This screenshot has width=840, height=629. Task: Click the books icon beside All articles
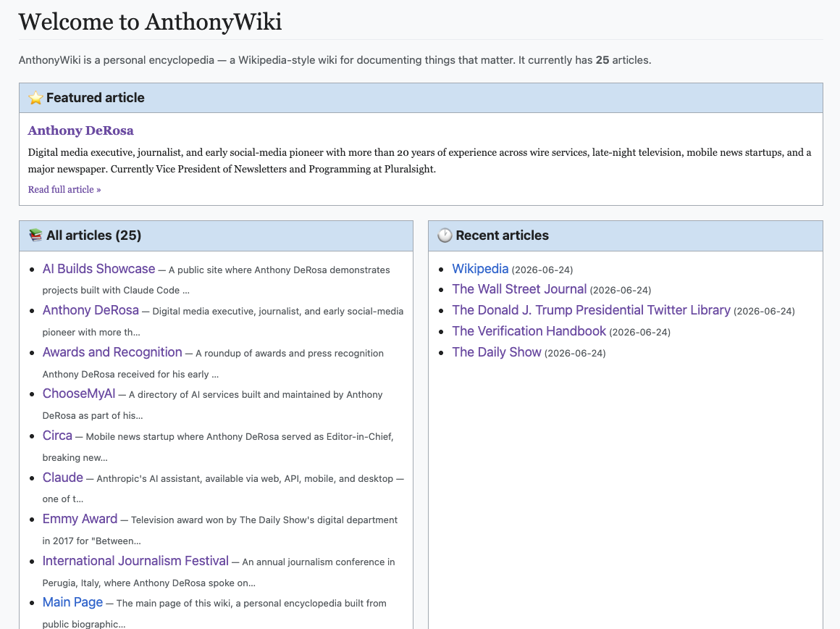tap(35, 235)
